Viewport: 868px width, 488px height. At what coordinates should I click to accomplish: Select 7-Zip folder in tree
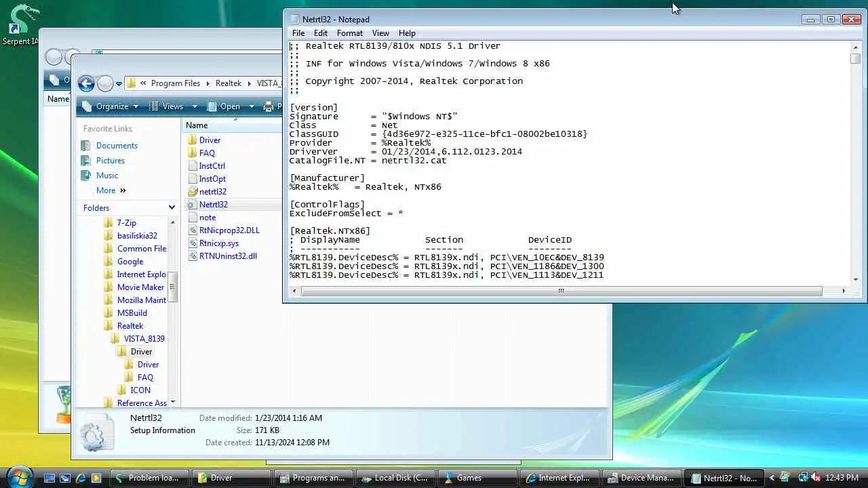(x=126, y=223)
